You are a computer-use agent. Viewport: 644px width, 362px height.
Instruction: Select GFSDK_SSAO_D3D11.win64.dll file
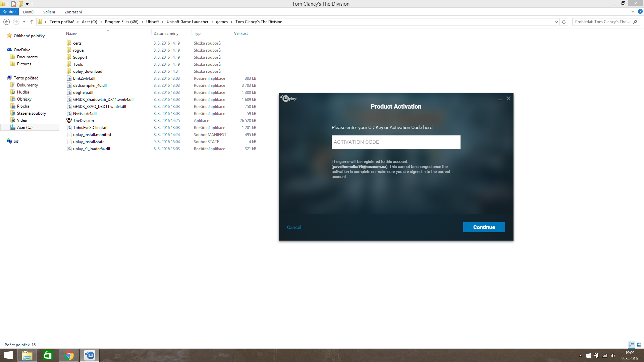pyautogui.click(x=99, y=107)
